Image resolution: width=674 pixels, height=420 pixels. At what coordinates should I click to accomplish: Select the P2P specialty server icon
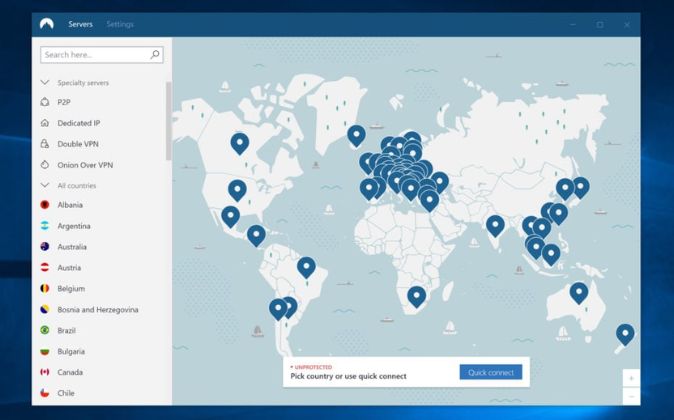point(45,102)
